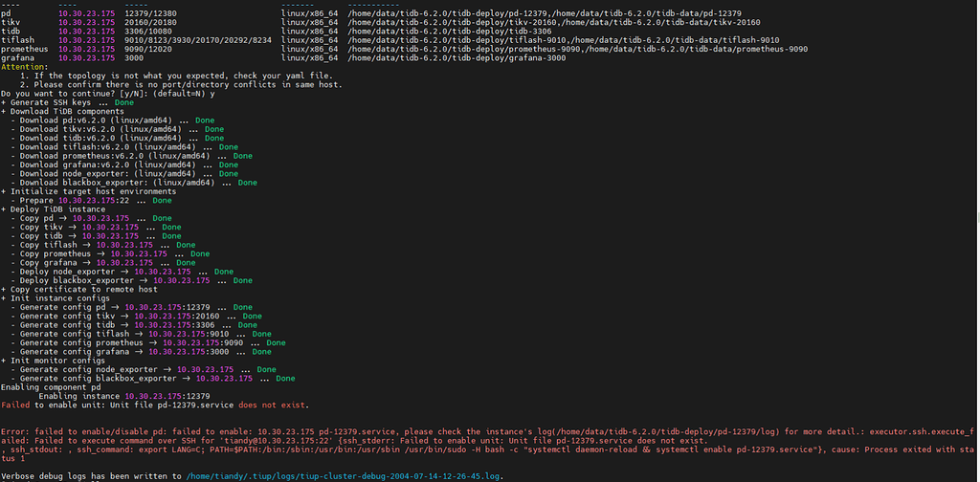Click the "Copy tiflash" line

(x=103, y=246)
